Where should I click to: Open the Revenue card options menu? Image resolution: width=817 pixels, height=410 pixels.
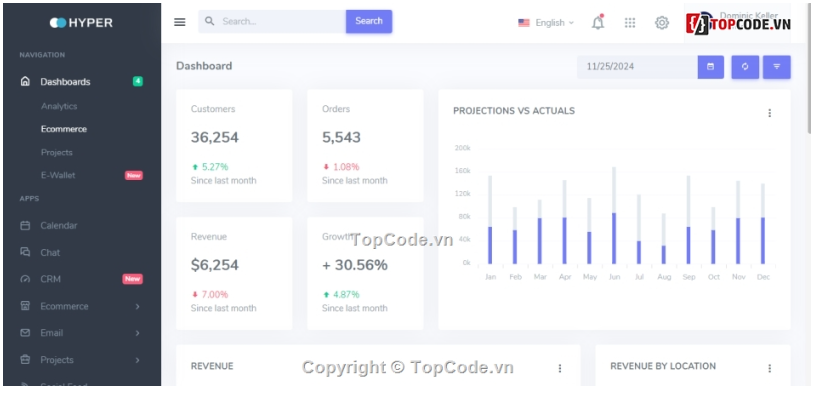click(x=559, y=368)
